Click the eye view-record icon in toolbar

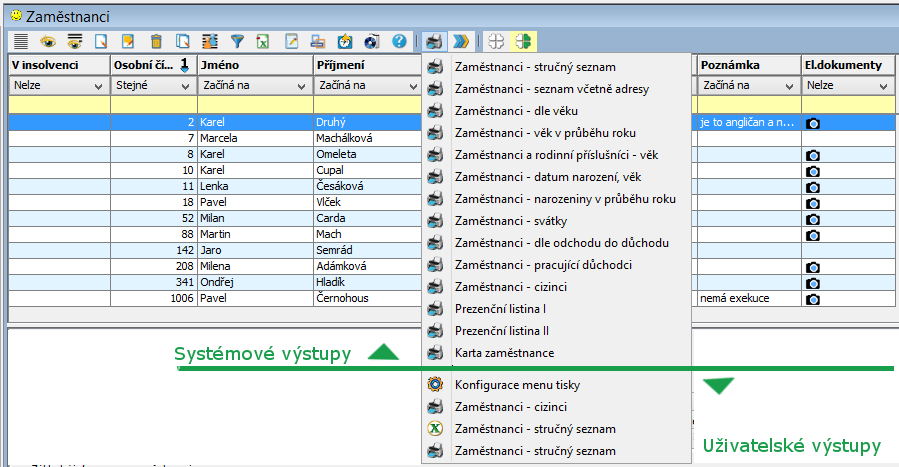(x=47, y=41)
